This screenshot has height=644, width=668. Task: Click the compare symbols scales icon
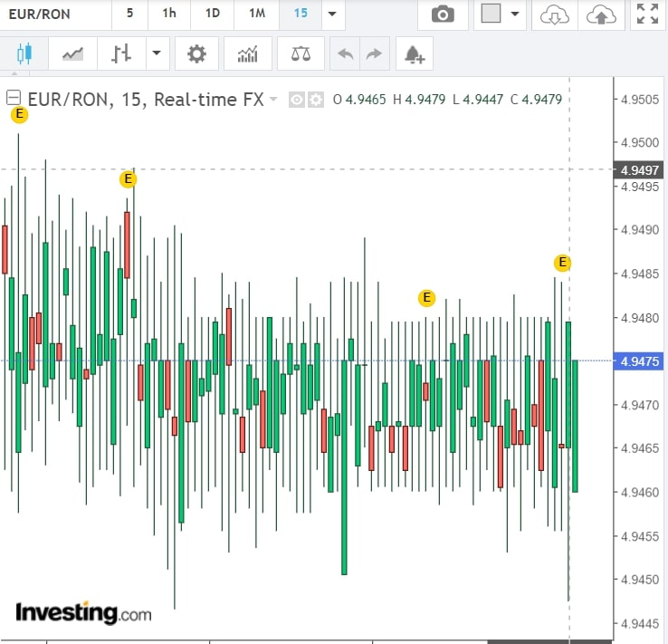pos(300,54)
